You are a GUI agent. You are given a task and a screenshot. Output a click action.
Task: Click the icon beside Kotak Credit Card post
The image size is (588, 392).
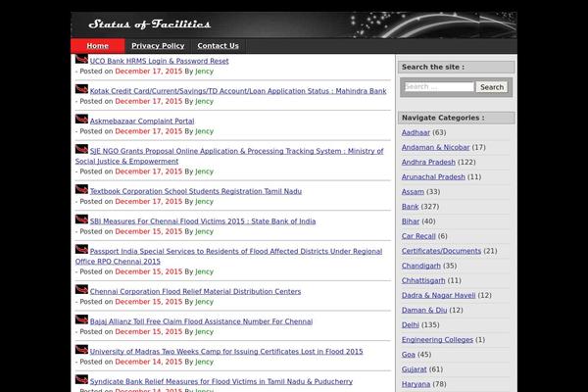point(81,89)
